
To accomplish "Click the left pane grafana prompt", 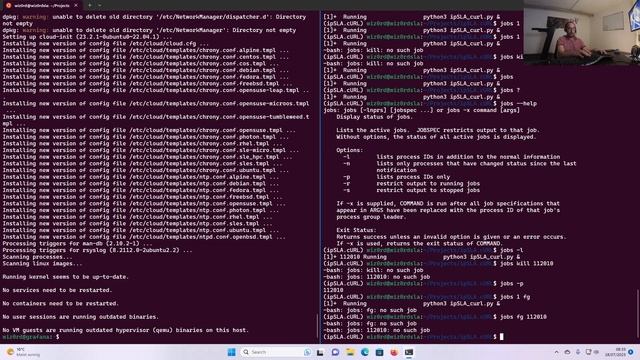I will pyautogui.click(x=31, y=337).
